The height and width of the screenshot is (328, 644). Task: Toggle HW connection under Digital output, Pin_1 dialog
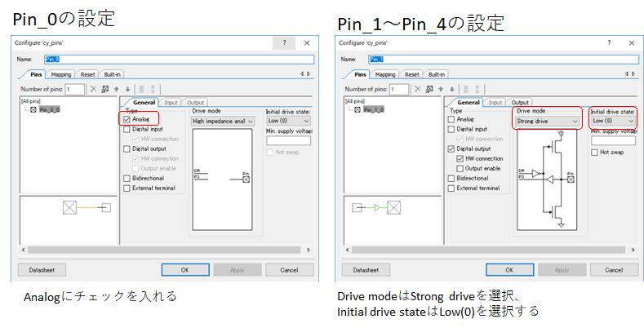[x=460, y=159]
